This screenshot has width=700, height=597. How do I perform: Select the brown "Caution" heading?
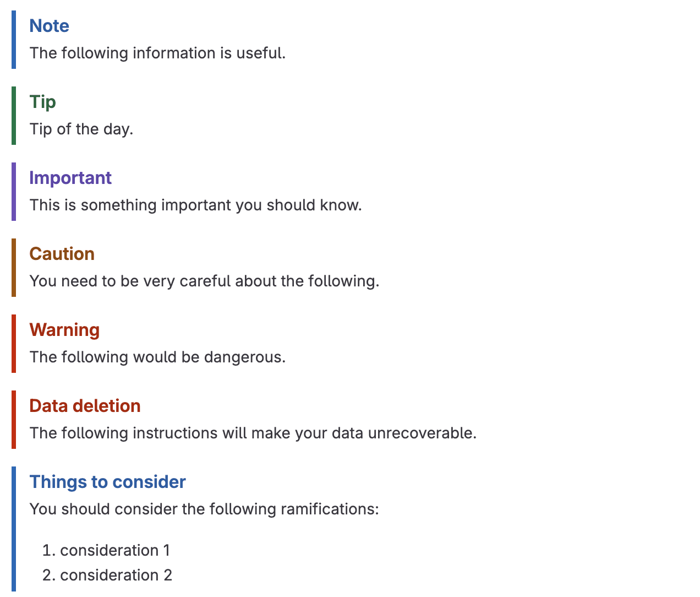[x=62, y=254]
